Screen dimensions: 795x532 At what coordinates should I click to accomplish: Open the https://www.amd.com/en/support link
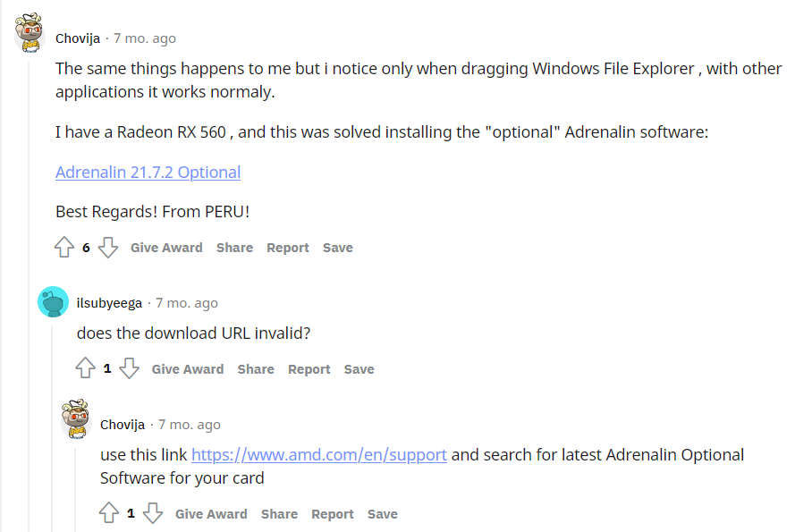[x=319, y=455]
